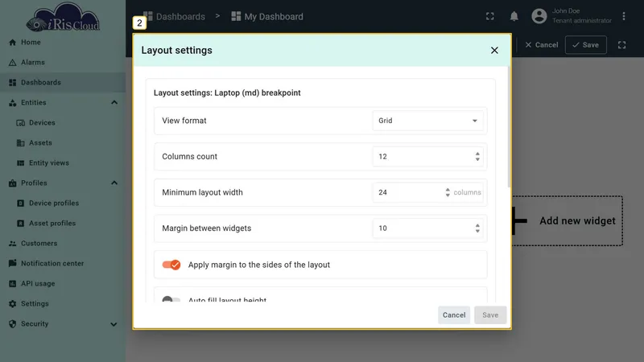Open Home in the sidebar

click(x=31, y=43)
